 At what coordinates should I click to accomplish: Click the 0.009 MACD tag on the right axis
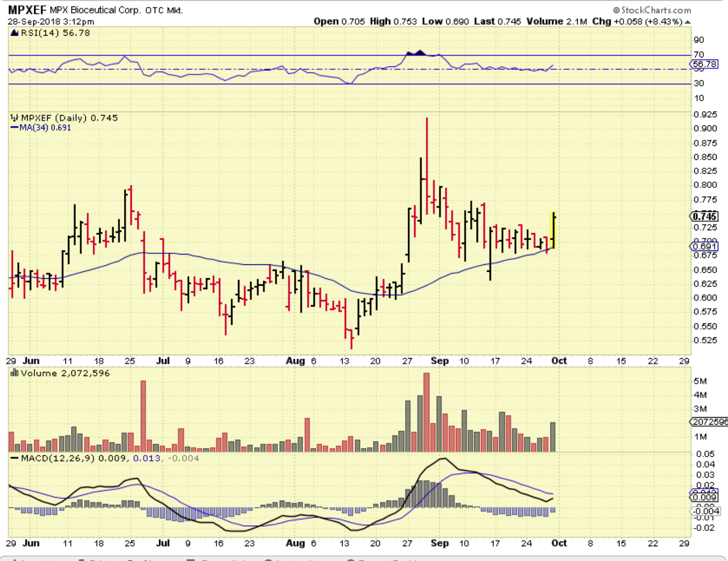click(704, 497)
